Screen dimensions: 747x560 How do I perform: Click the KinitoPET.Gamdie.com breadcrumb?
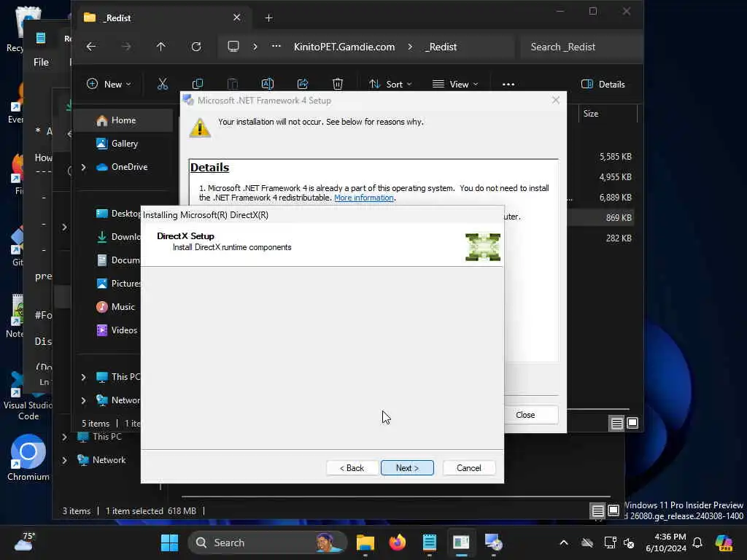point(344,47)
